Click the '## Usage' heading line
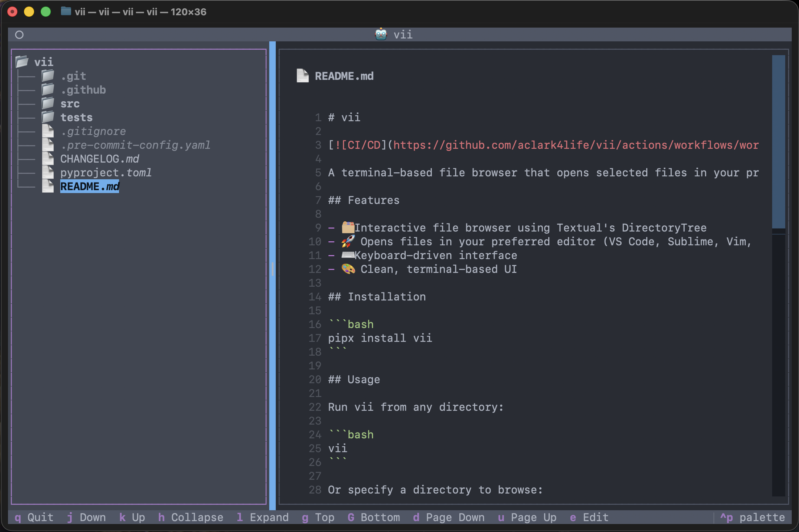Viewport: 799px width, 532px height. (x=354, y=379)
